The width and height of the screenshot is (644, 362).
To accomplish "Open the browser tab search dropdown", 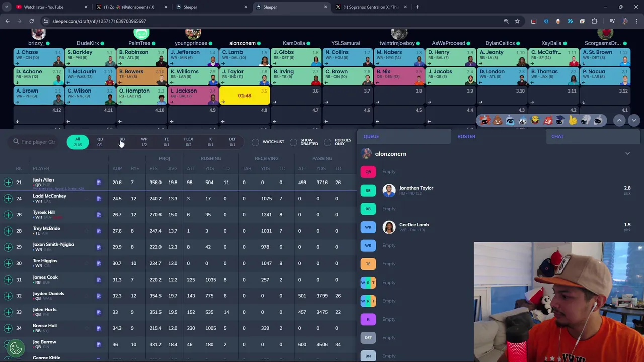I will [7, 7].
